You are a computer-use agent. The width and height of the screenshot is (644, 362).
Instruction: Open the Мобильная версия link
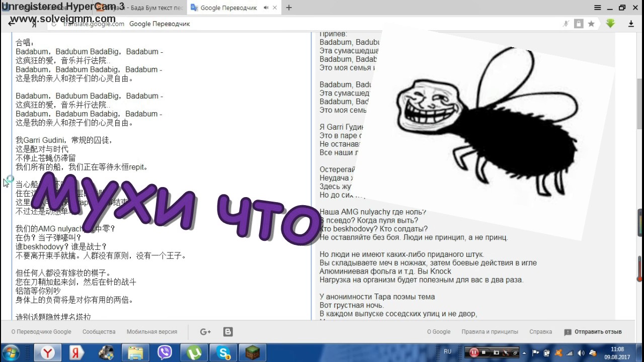152,332
